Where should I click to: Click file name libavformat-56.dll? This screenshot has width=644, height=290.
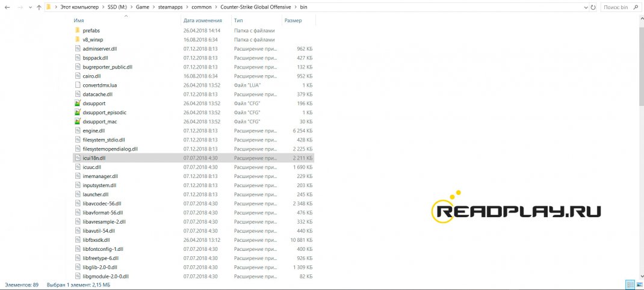[x=103, y=212]
